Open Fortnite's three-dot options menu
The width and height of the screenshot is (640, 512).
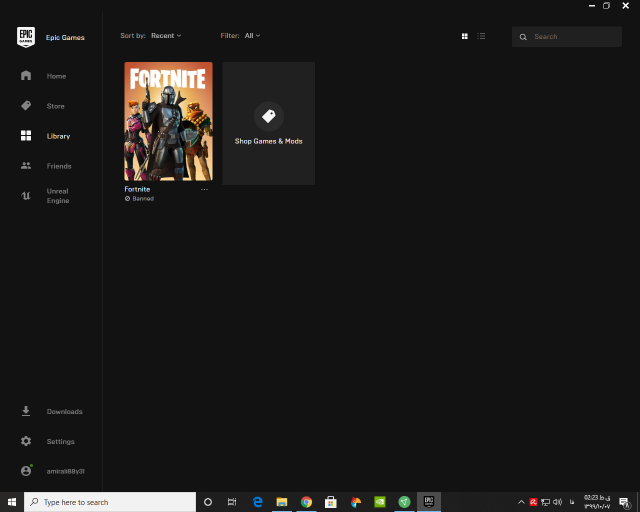tap(204, 189)
